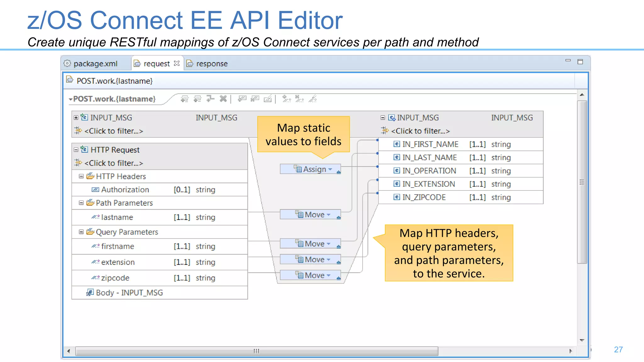
Task: Click the mapping file icon beside POST.work.{lastname} header
Action: click(69, 80)
